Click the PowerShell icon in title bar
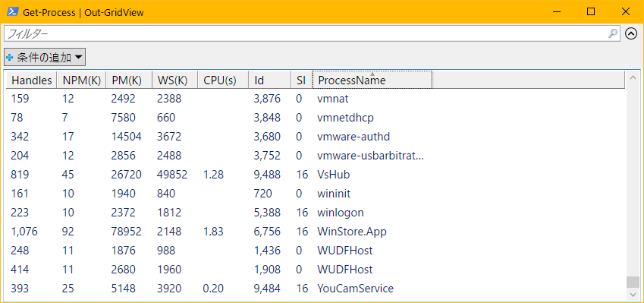The width and height of the screenshot is (644, 303). coord(13,12)
